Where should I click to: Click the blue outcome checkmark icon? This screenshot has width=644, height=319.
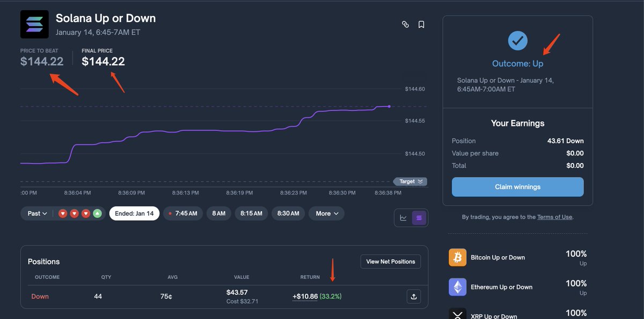point(518,40)
